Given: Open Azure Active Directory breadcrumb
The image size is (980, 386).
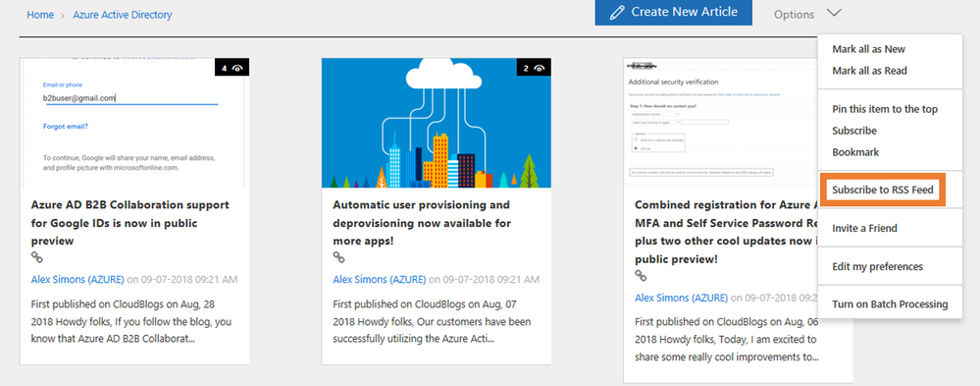Looking at the screenshot, I should [123, 14].
